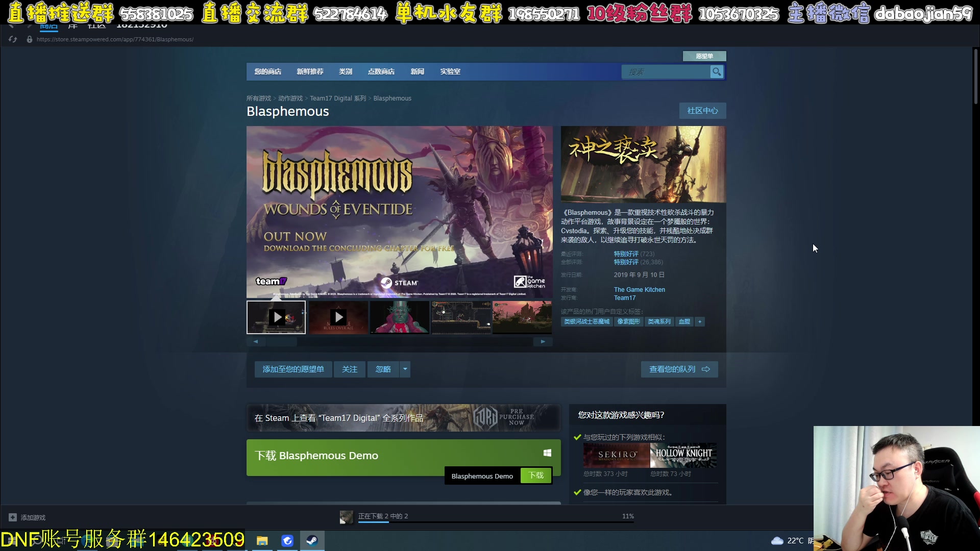Click the 忽略 ignore button
This screenshot has height=551, width=980.
tap(383, 369)
